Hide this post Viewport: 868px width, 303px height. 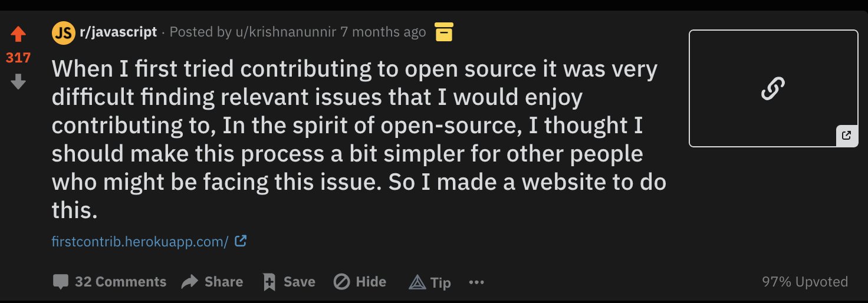click(360, 282)
